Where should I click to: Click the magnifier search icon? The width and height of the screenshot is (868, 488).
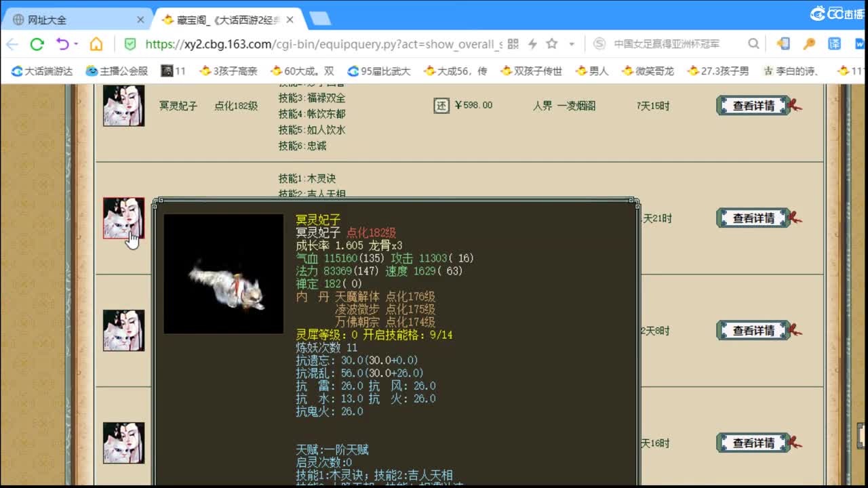coord(753,44)
